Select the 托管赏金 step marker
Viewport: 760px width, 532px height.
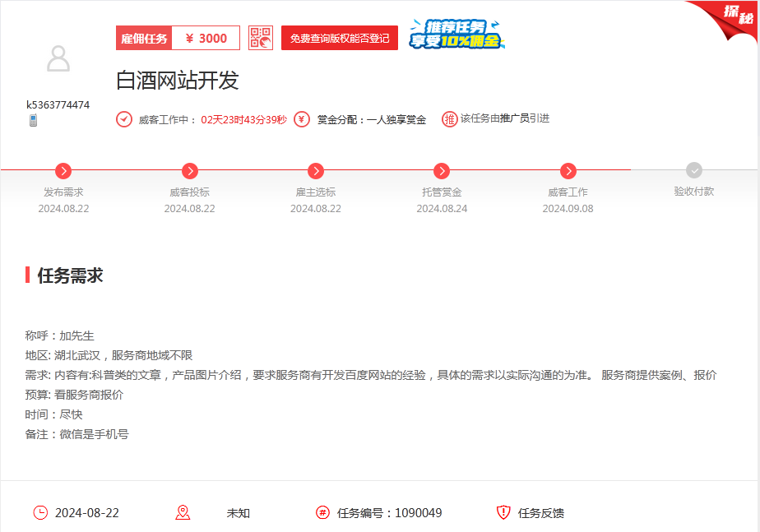tap(442, 171)
